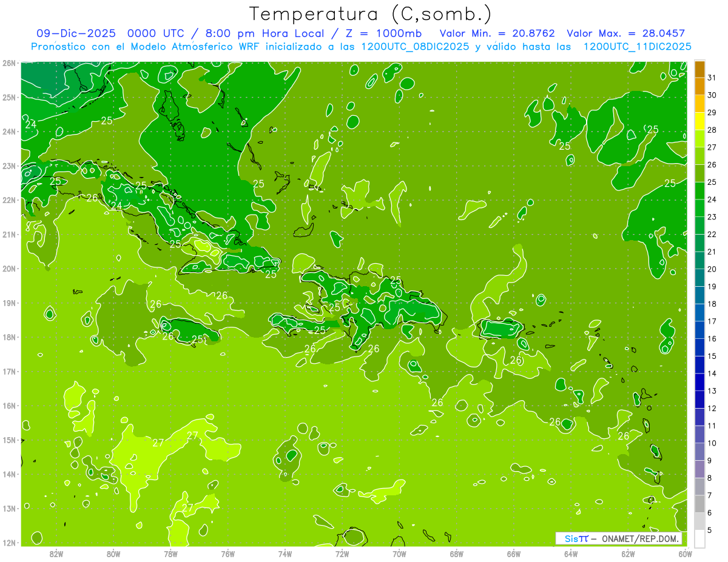
Task: Click the color scale value '31'
Action: (712, 78)
